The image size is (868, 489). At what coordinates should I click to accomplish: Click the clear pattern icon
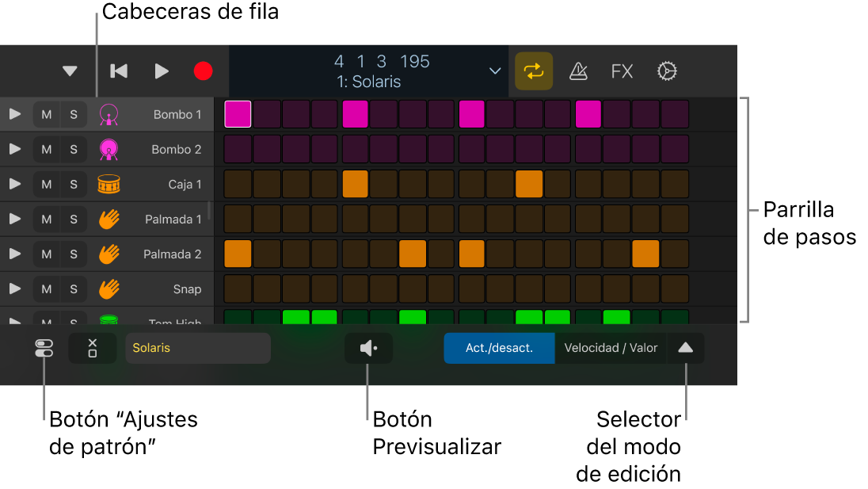[93, 348]
